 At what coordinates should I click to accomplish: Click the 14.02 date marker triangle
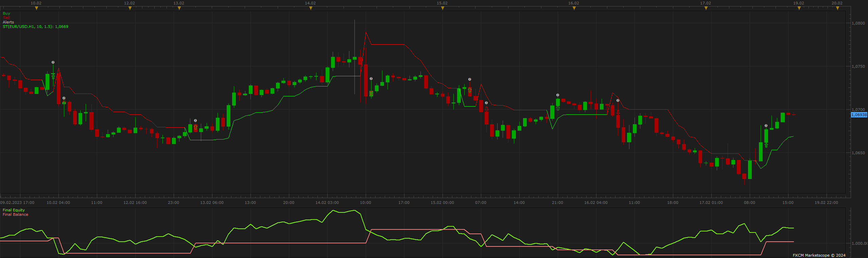(311, 8)
